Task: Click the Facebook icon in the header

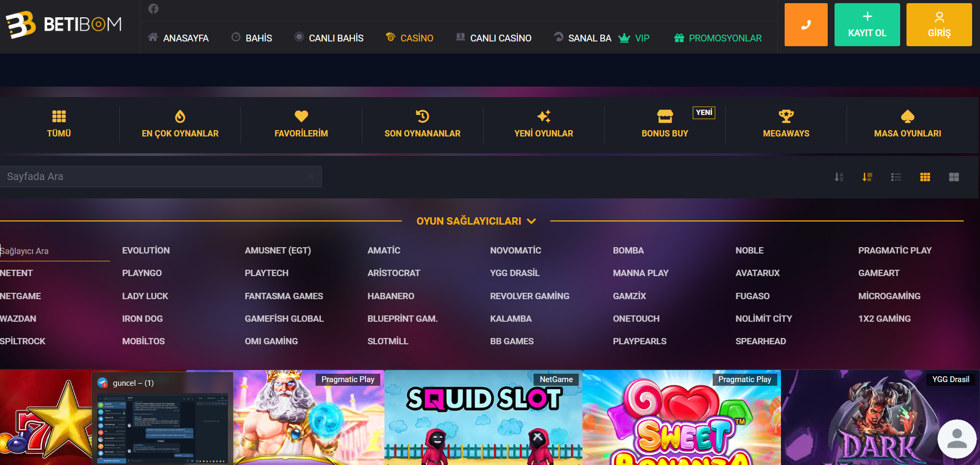Action: tap(153, 9)
